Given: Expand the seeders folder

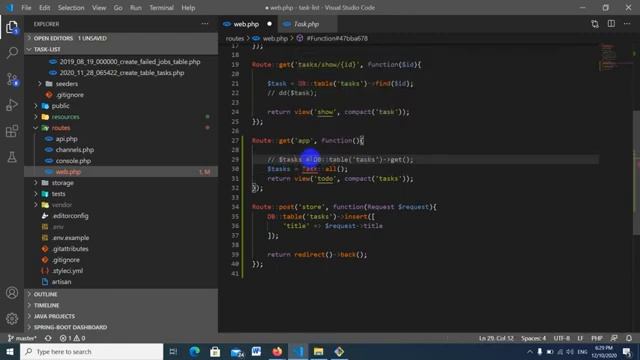Looking at the screenshot, I should (x=67, y=84).
